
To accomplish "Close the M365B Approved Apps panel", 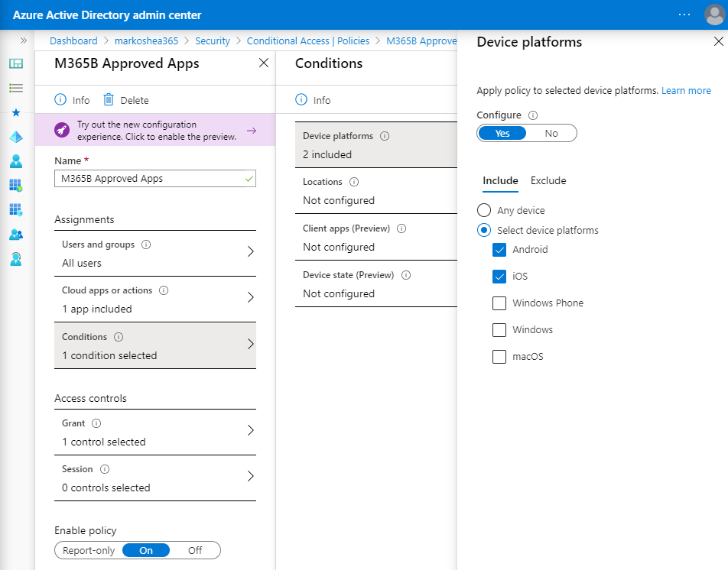I will [264, 63].
